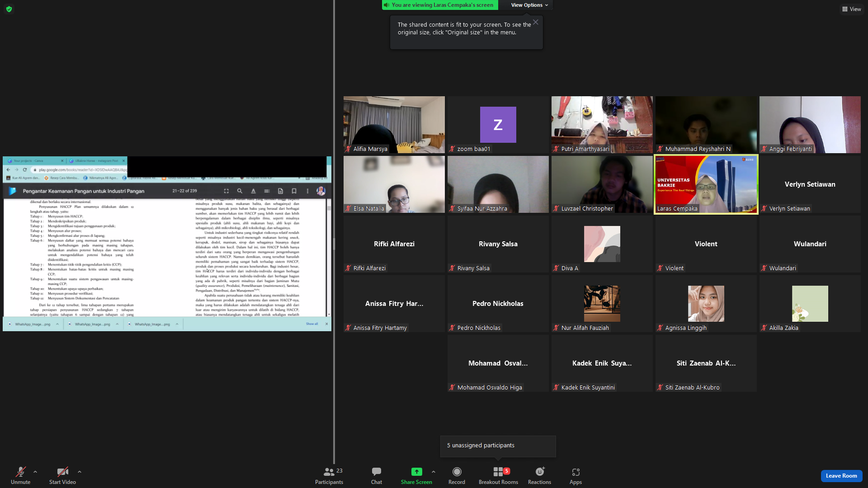Click the Instagram Post Canva tab in shared browser

tap(97, 161)
